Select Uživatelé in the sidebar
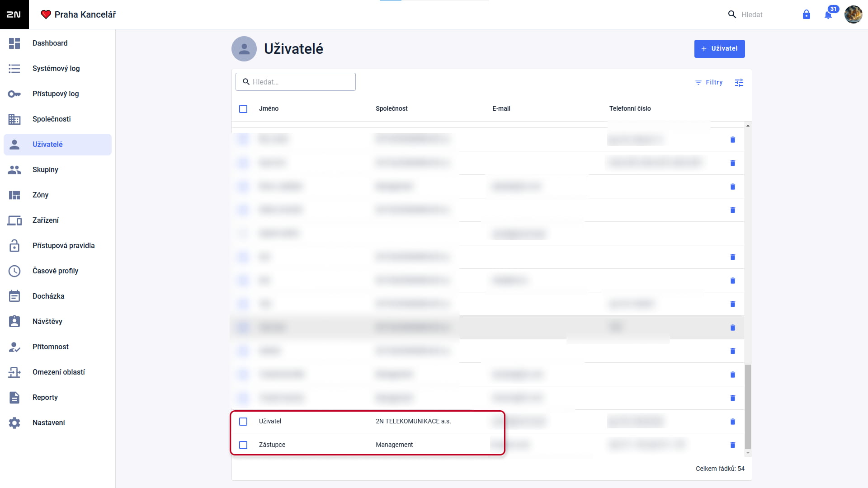 coord(57,145)
